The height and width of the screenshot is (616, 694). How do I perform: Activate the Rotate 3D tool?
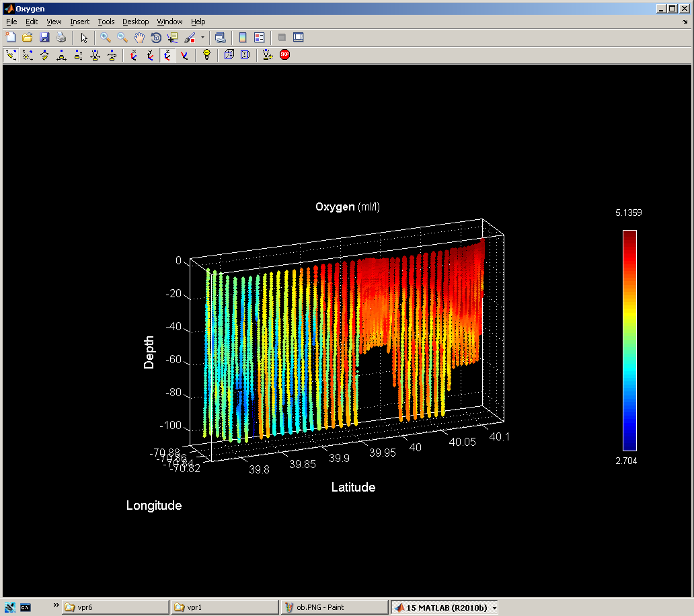(x=156, y=38)
